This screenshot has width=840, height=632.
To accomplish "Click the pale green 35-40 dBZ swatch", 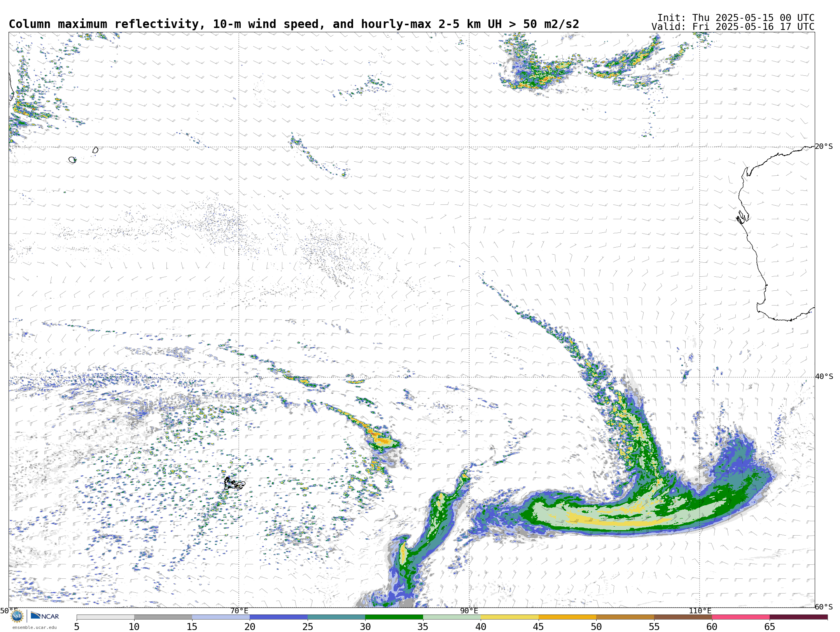I will pos(452,617).
